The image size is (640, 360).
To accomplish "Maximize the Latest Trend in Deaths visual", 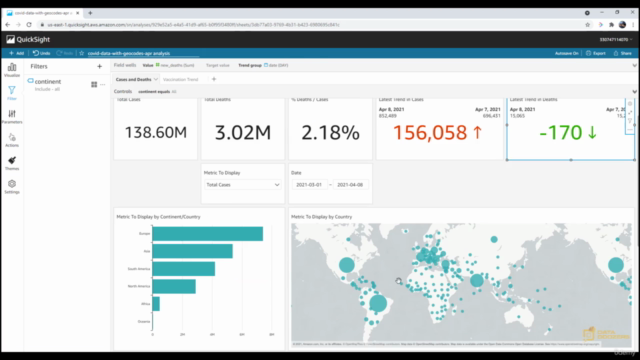I will pos(630,112).
